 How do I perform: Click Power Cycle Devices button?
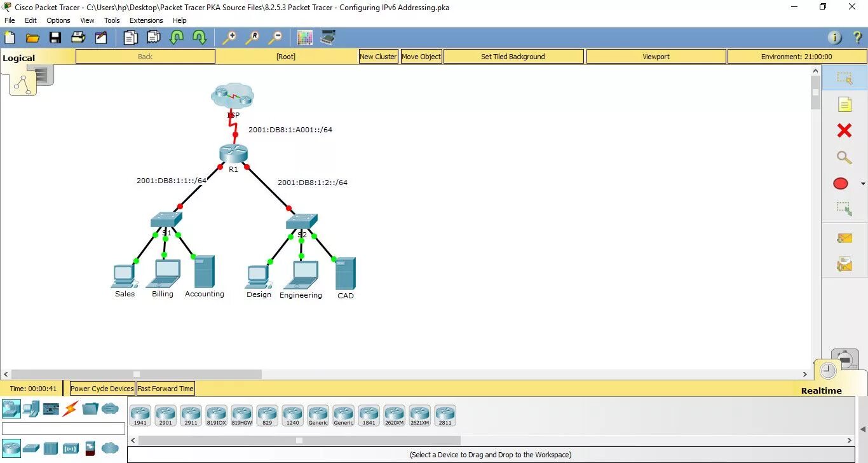102,389
